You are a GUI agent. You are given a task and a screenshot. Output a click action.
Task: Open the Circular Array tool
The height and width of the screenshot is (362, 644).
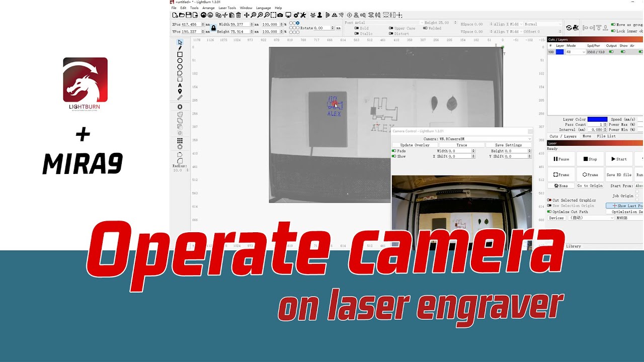tap(180, 147)
